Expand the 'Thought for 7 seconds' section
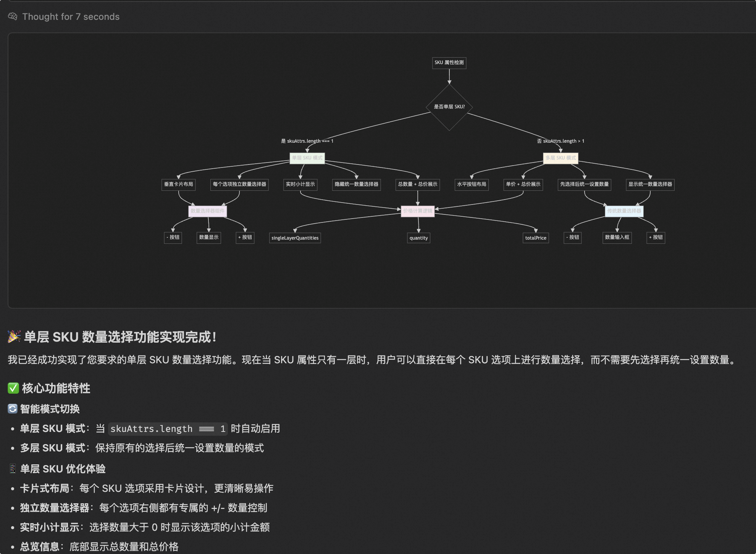756x554 pixels. click(71, 16)
